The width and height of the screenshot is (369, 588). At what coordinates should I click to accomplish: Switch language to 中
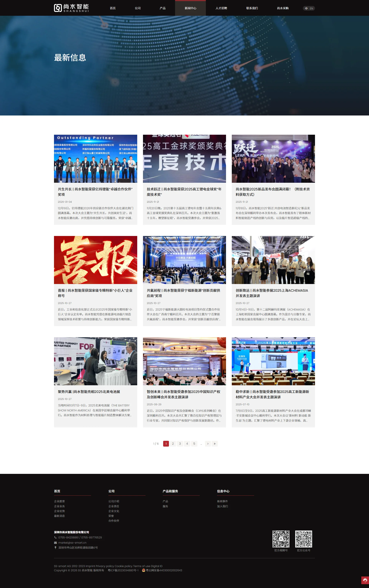point(306,8)
